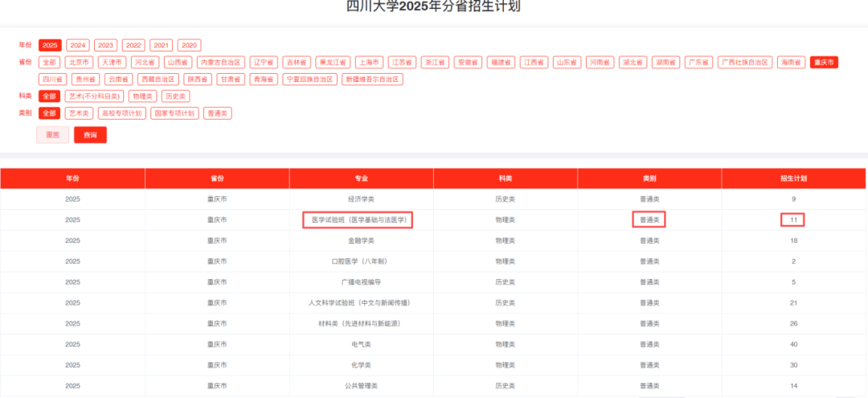868x398 pixels.
Task: Filter by province 福建省
Action: coord(502,63)
